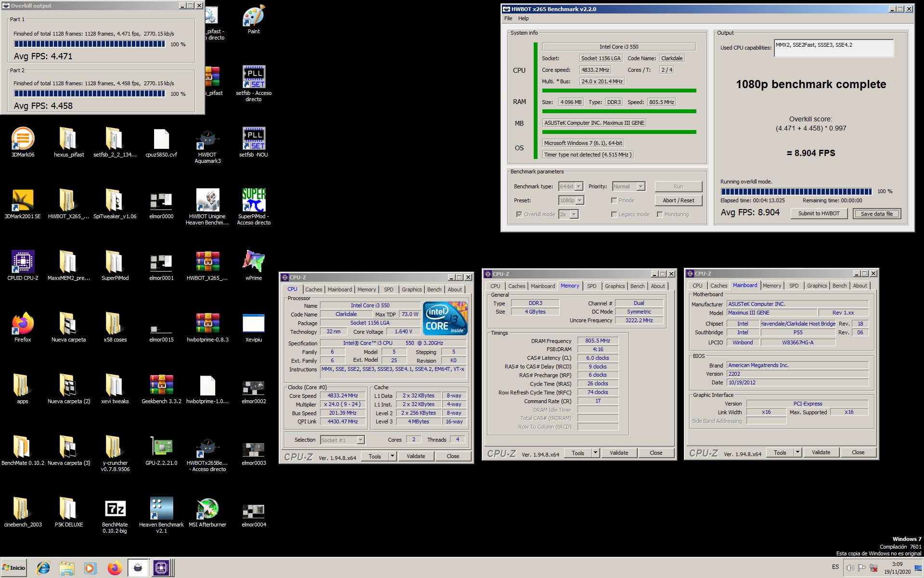Open the 3DMark06 desktop icon
Viewport: 924px width, 578px height.
(23, 142)
